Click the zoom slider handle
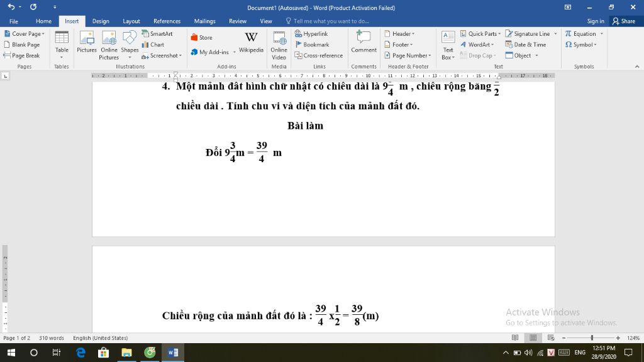 [592, 337]
